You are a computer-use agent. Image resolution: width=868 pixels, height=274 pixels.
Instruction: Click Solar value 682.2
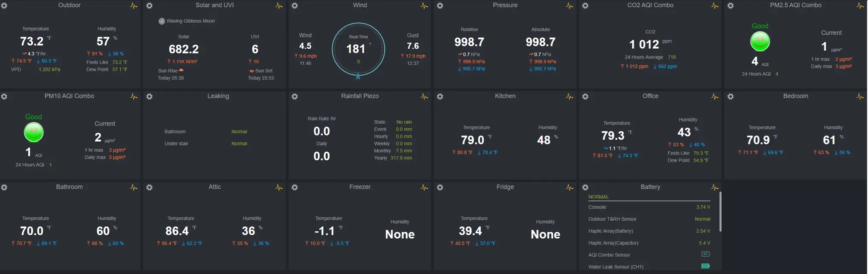184,49
